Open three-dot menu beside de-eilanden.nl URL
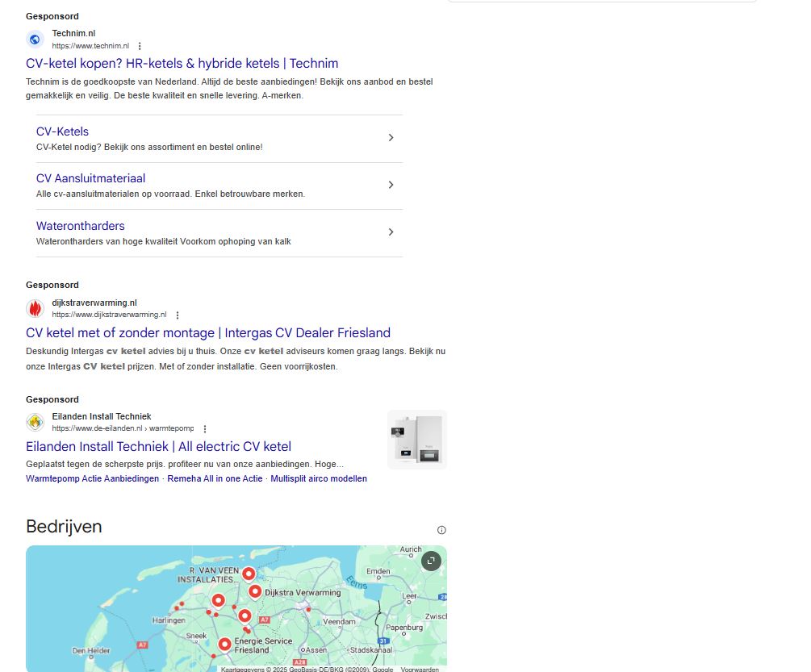The width and height of the screenshot is (811, 672). coord(205,428)
